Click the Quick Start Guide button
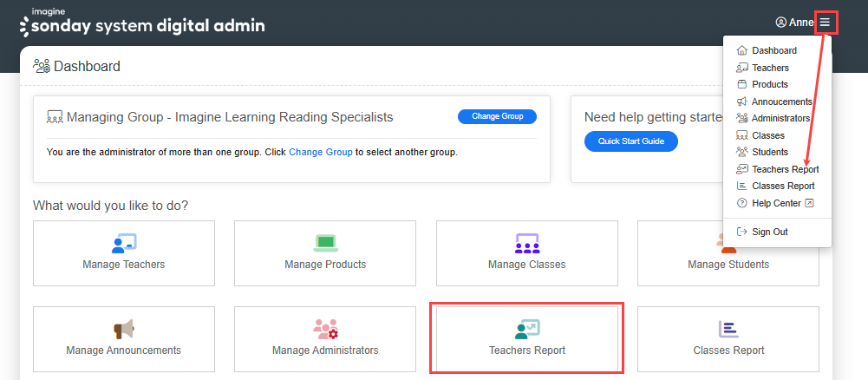868x380 pixels. [x=631, y=141]
